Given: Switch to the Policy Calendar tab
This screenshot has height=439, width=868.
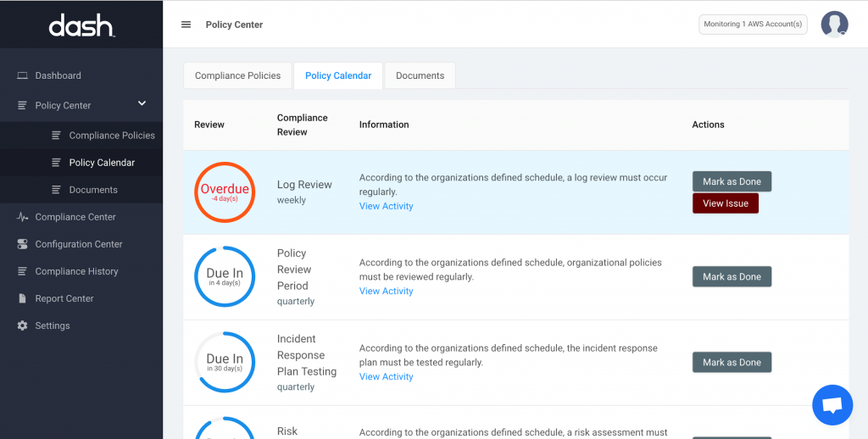Looking at the screenshot, I should [338, 75].
